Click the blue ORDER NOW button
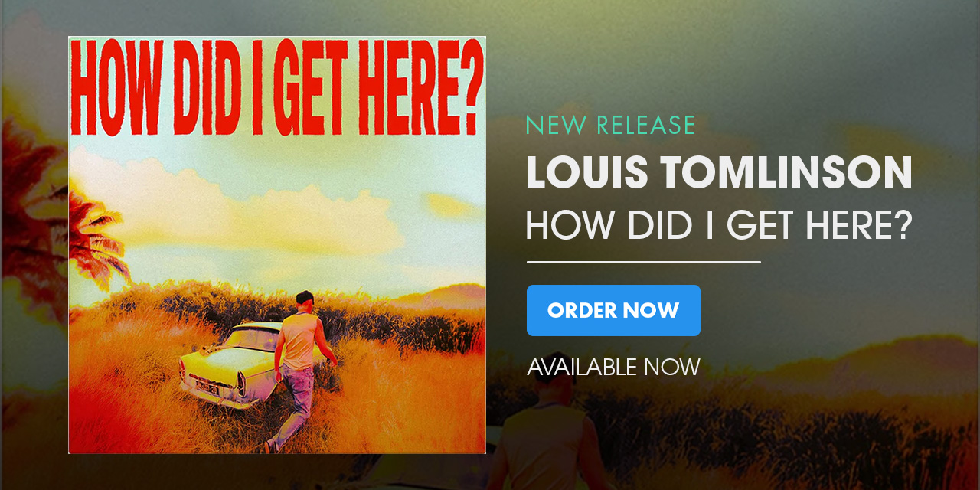 (x=613, y=310)
